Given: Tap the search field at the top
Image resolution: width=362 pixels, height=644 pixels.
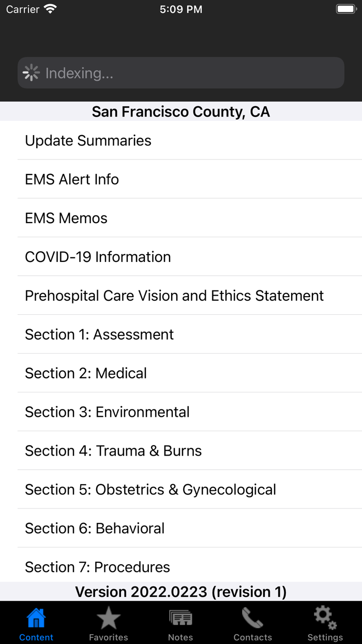Looking at the screenshot, I should 181,72.
